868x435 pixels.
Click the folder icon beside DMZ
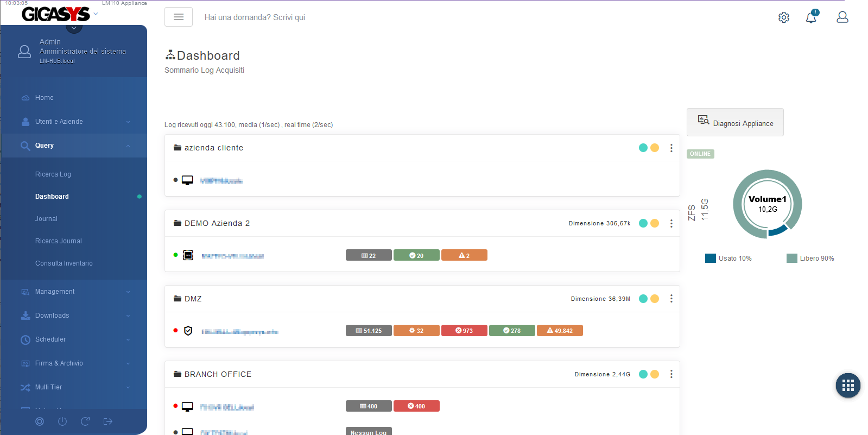coord(177,299)
